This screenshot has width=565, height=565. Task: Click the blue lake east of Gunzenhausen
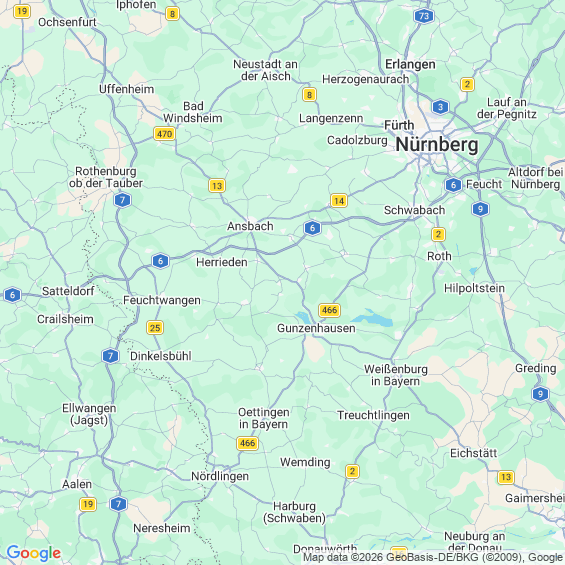pos(373,319)
